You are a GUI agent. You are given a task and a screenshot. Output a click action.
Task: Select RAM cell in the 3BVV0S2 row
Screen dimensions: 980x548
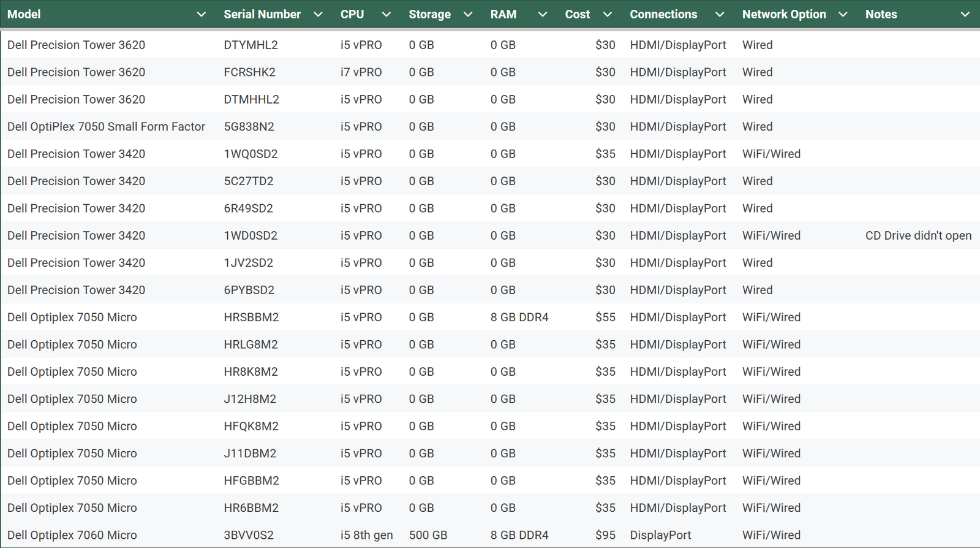[520, 535]
